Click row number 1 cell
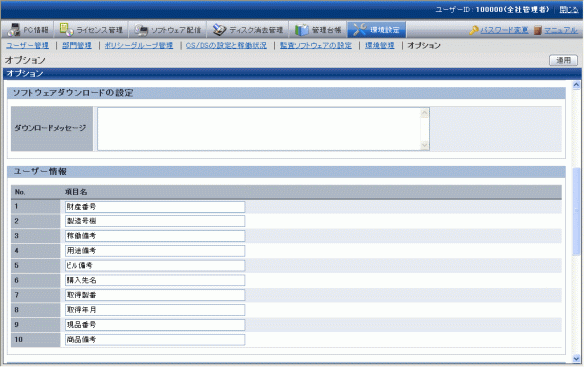Image resolution: width=584 pixels, height=367 pixels. (35, 206)
